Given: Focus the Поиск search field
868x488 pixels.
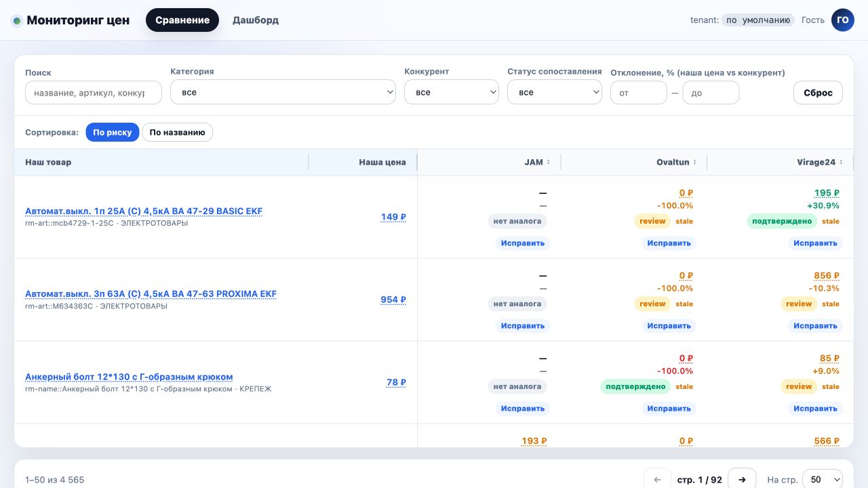Looking at the screenshot, I should [94, 93].
